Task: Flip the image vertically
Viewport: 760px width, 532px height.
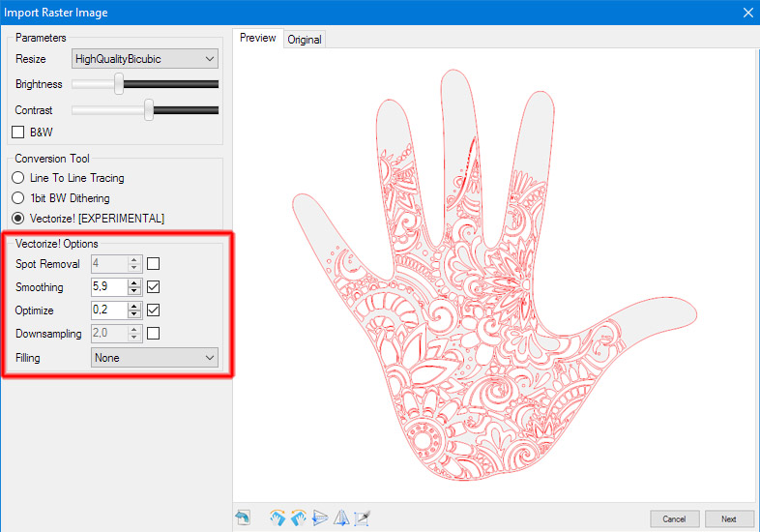Action: click(320, 517)
